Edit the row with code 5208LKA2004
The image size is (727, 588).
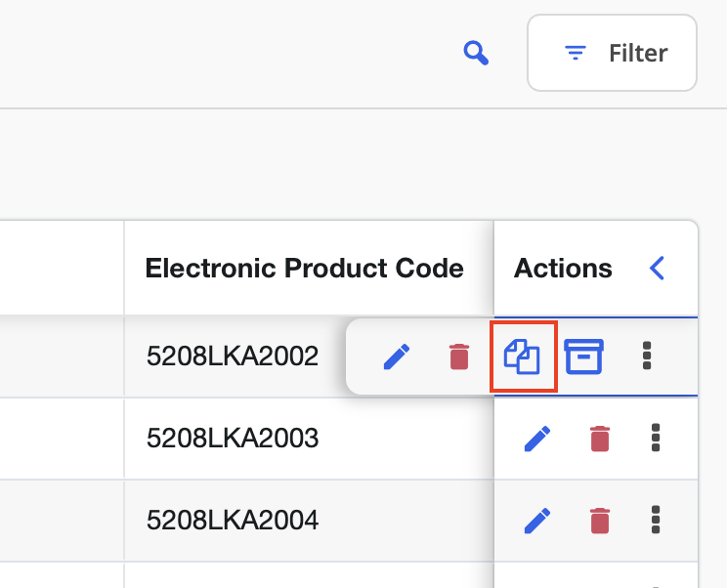[x=537, y=521]
